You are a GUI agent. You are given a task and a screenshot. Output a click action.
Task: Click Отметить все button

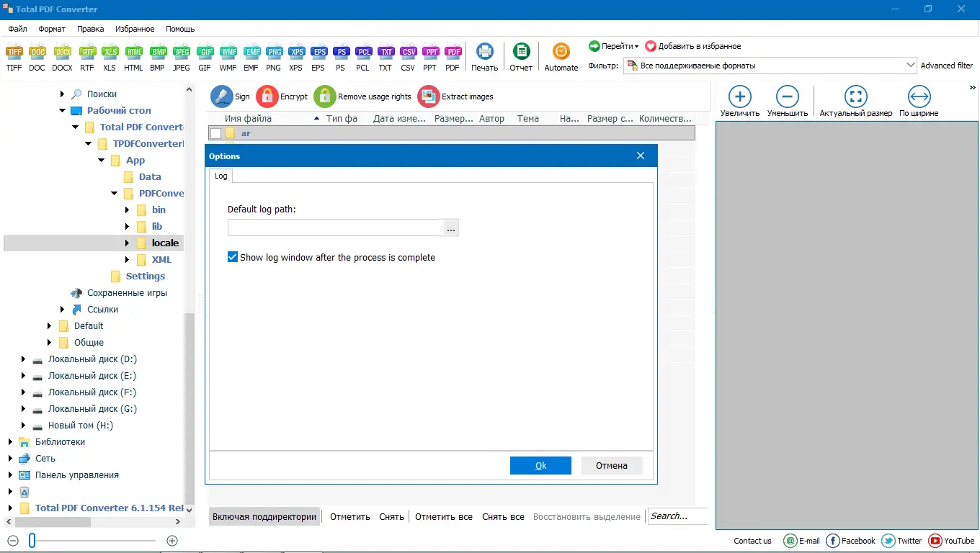(444, 516)
